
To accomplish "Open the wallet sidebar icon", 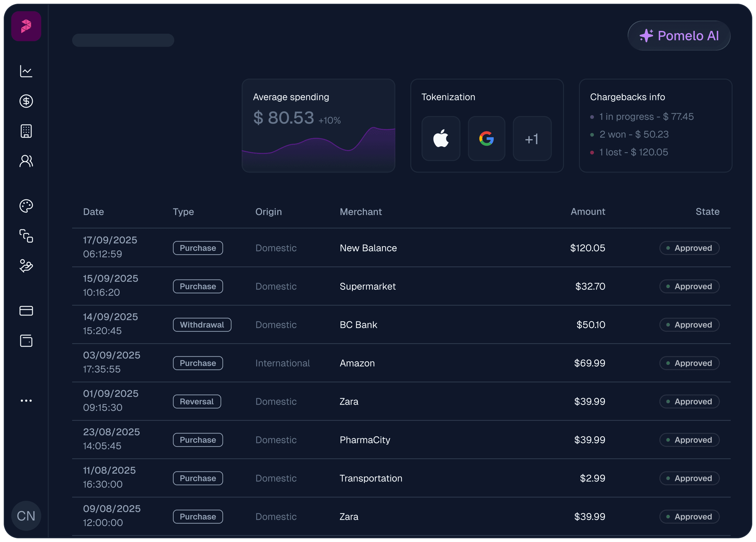I will coord(26,341).
